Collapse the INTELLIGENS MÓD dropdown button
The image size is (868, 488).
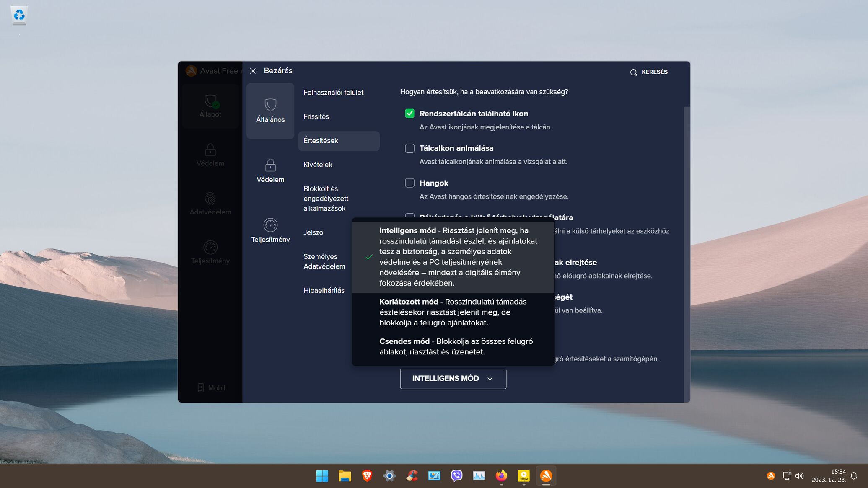point(453,379)
